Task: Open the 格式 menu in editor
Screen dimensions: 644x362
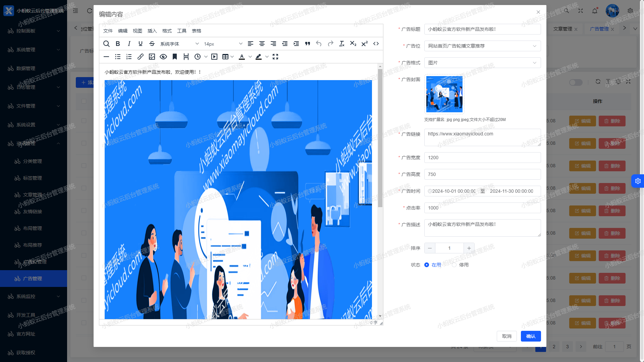Action: (x=167, y=31)
